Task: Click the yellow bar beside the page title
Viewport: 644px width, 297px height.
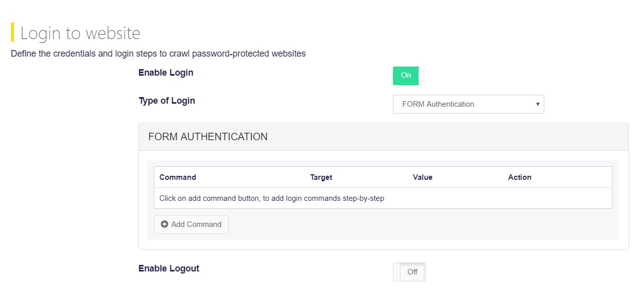Action: tap(13, 33)
